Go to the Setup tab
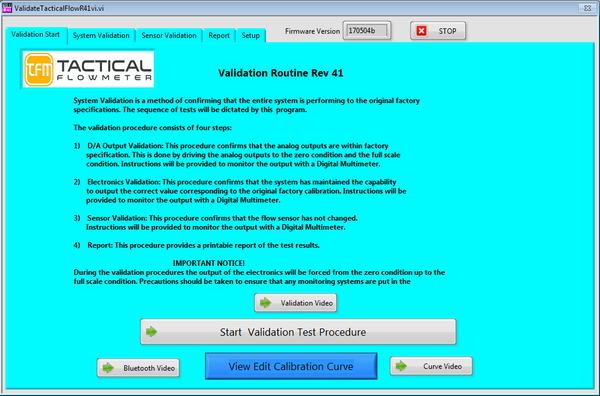600x396 pixels. tap(251, 36)
